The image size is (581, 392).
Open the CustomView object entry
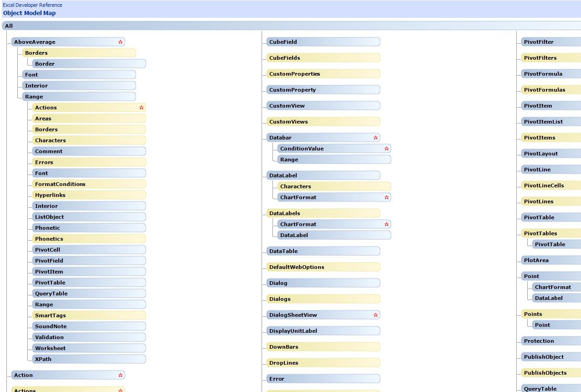[287, 106]
